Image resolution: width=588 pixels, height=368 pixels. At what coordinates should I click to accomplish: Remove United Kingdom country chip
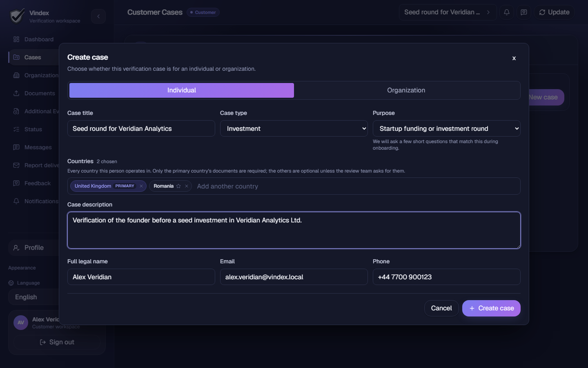click(x=141, y=186)
